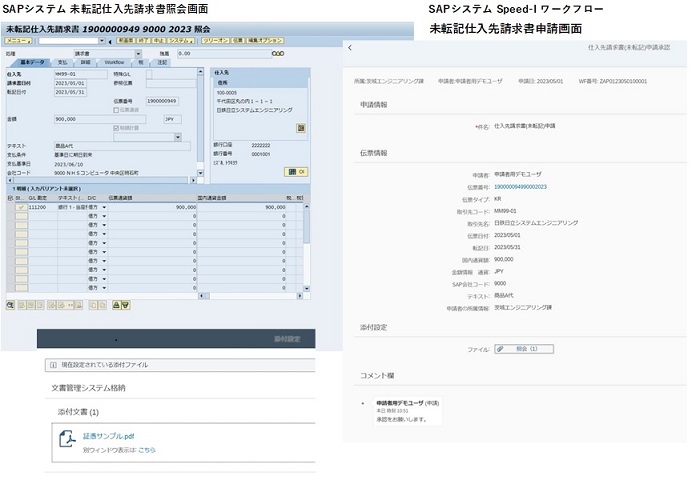Click the detail magnifier icon below table
This screenshot has width=696, height=500.
pyautogui.click(x=11, y=305)
